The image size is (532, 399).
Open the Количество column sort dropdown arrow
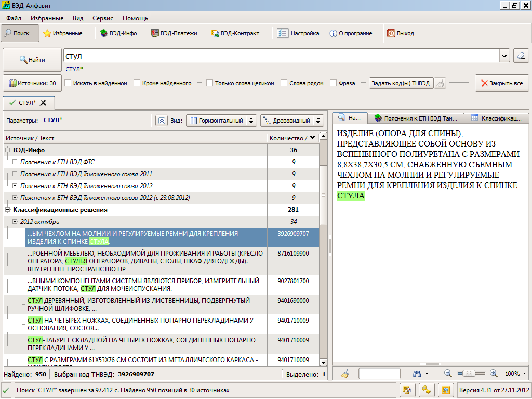(312, 137)
